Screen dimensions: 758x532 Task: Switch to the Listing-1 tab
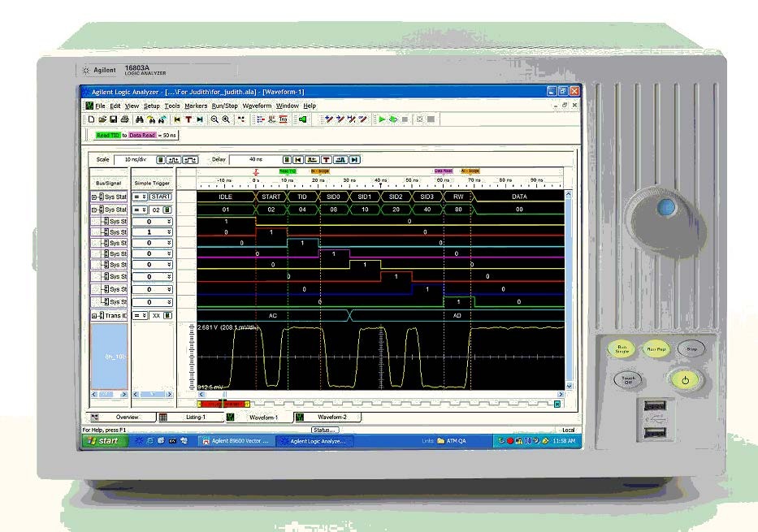pyautogui.click(x=195, y=417)
